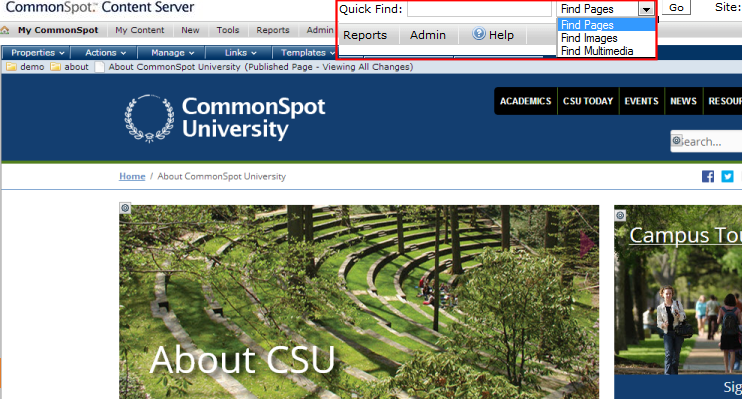Click the About CSU amphitheater image
Viewport: 742px width, 399px height.
click(359, 302)
